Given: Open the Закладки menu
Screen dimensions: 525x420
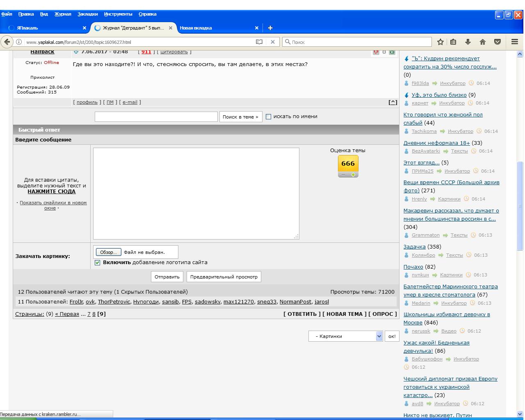Looking at the screenshot, I should pyautogui.click(x=88, y=14).
